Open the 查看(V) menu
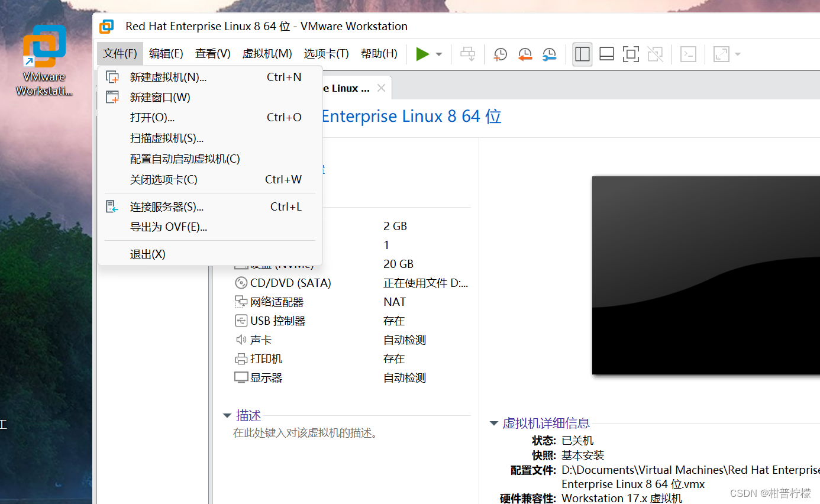This screenshot has height=504, width=820. click(x=212, y=54)
